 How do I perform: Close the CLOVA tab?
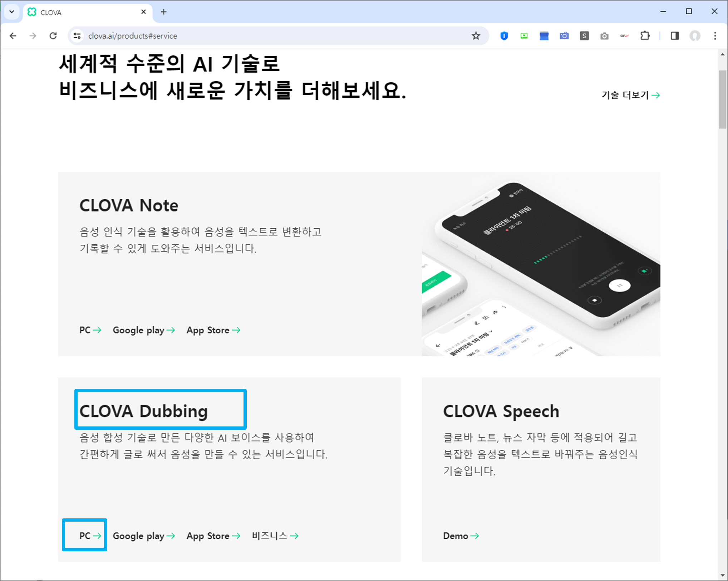(143, 12)
